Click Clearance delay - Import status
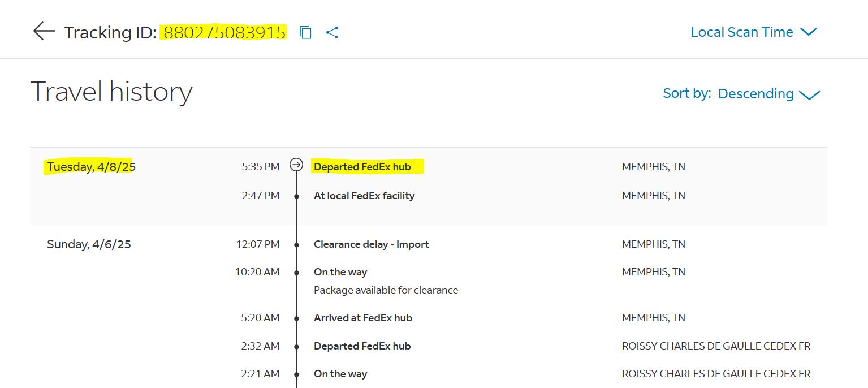This screenshot has width=868, height=388. [x=372, y=244]
